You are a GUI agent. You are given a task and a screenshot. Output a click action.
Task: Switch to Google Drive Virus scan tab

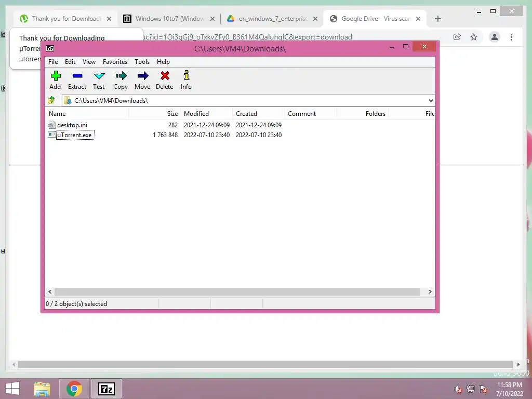point(375,19)
